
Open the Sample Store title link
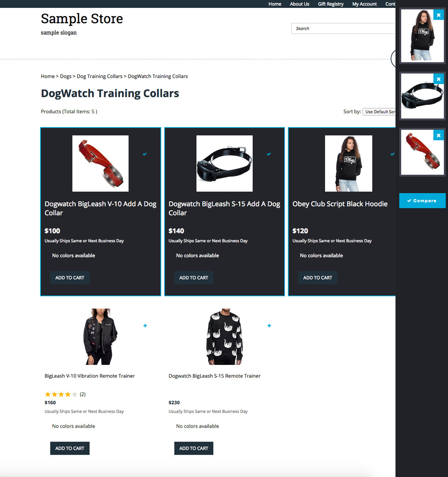(x=82, y=18)
